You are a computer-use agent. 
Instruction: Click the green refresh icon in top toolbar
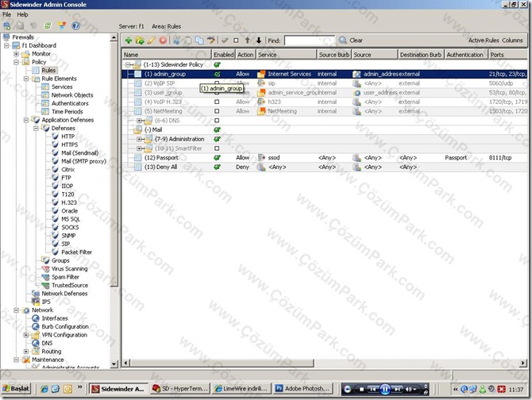click(x=48, y=25)
